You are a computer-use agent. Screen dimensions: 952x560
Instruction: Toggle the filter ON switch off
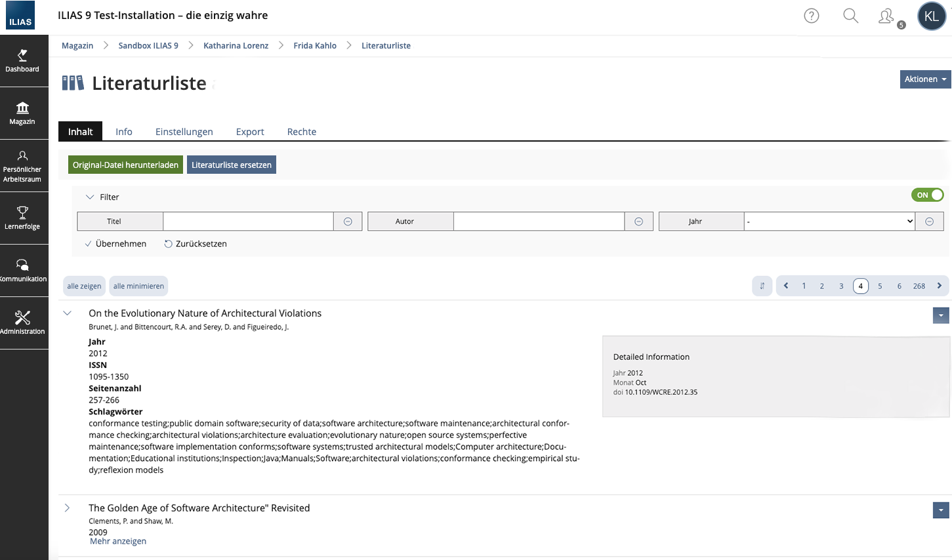point(927,195)
